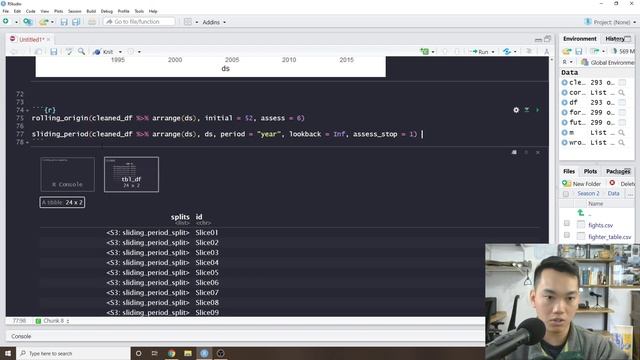The image size is (640, 360).
Task: Save the document from the editor toolbar
Action: coord(53,52)
